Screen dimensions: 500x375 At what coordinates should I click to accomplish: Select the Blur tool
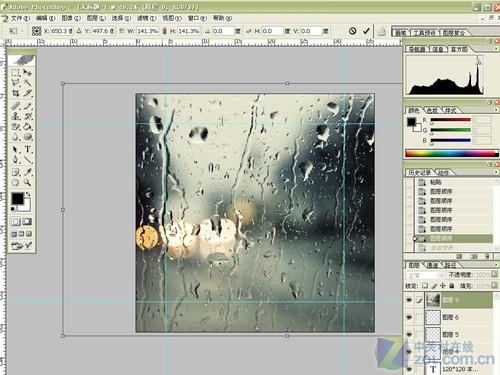tap(16, 137)
